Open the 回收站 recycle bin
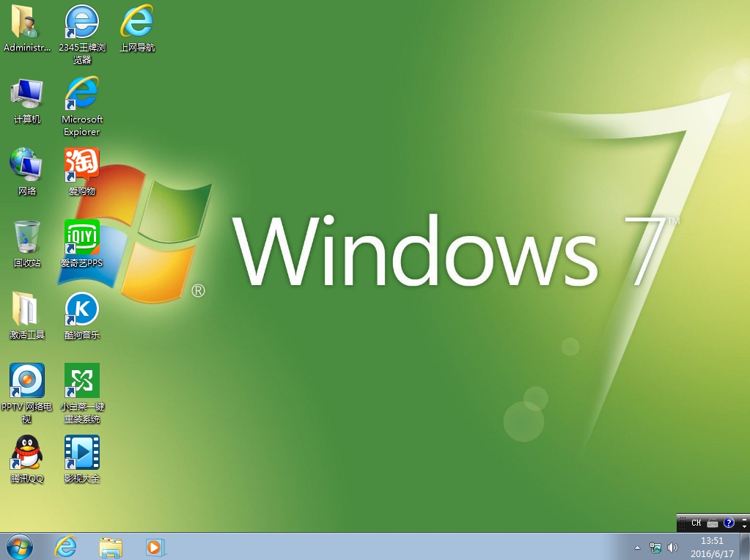This screenshot has height=560, width=750. coord(26,237)
